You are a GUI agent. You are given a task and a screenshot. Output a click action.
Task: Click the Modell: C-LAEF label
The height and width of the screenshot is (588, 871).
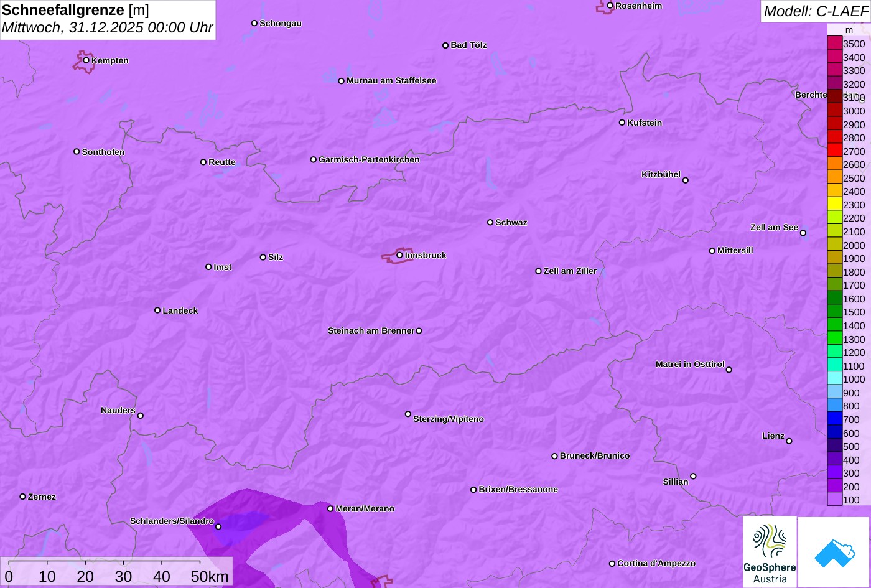point(815,11)
